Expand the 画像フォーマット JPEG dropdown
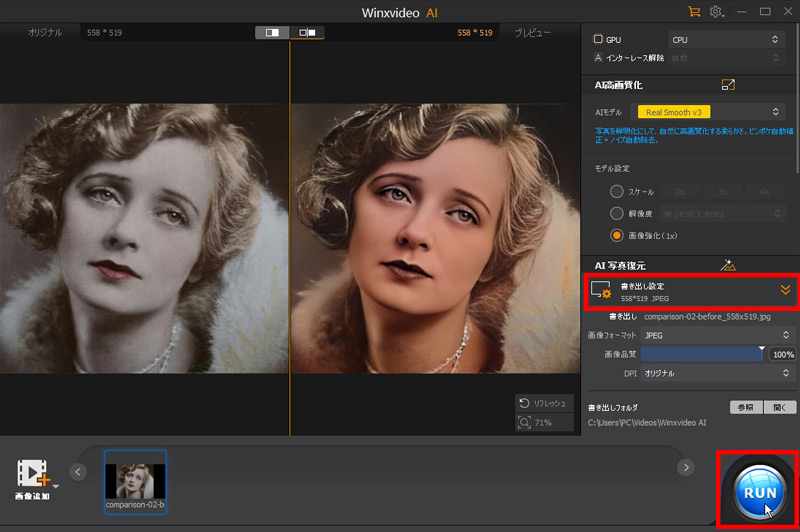 coord(715,335)
